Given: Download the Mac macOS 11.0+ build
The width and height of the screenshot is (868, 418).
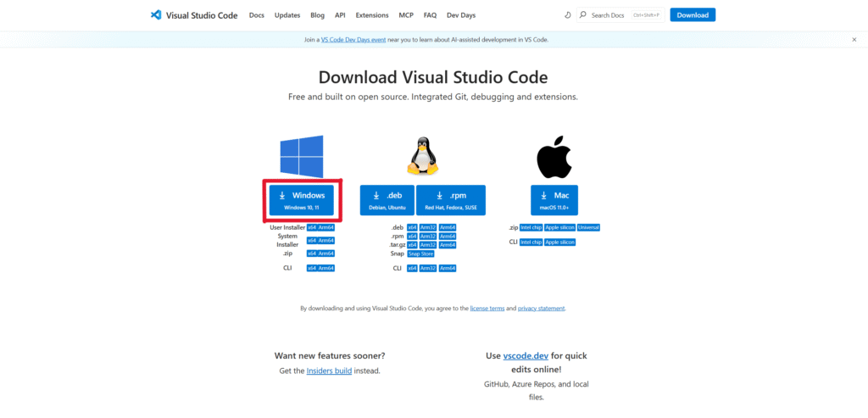Looking at the screenshot, I should click(x=554, y=200).
